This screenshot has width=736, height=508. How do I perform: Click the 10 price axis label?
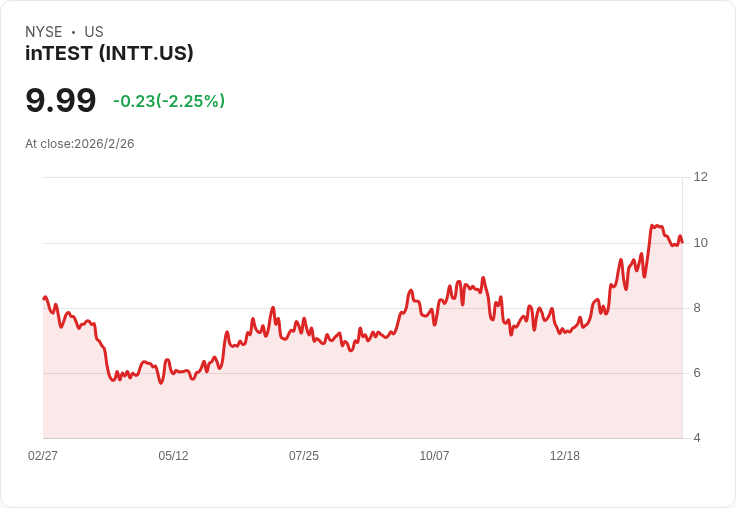tap(700, 243)
